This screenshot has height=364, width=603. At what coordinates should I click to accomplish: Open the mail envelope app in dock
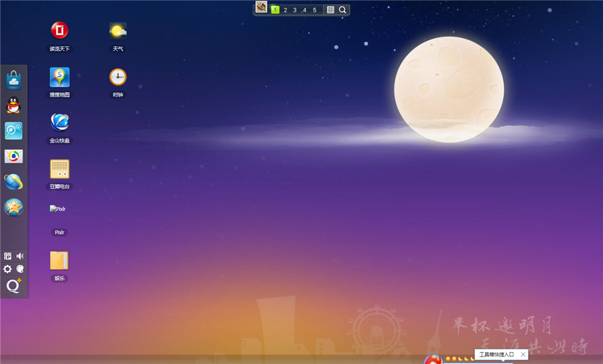point(13,156)
